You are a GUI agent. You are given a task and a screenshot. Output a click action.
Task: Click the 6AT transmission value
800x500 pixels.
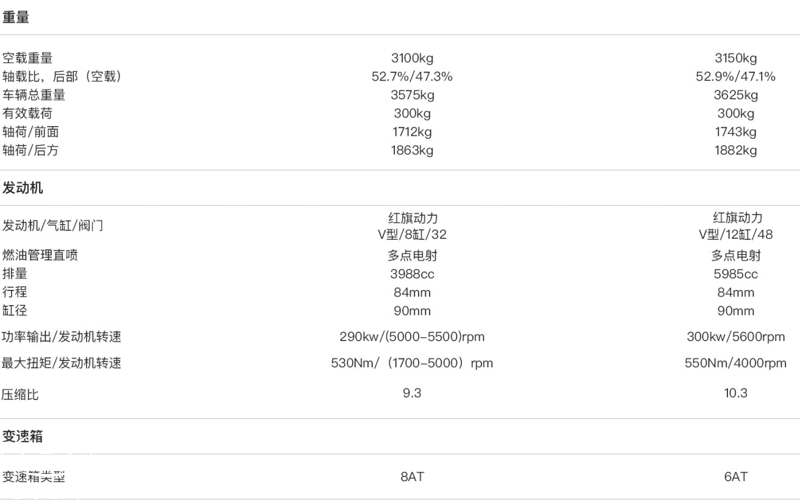736,477
